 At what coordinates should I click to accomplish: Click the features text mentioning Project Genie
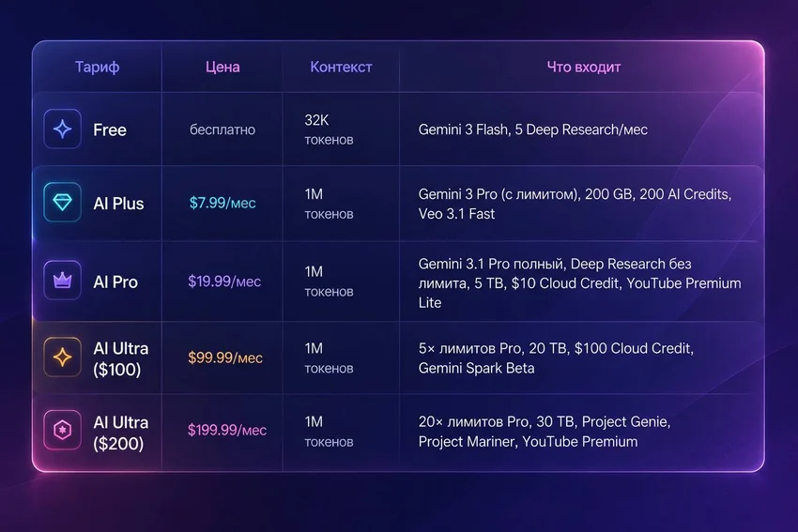coord(544,432)
